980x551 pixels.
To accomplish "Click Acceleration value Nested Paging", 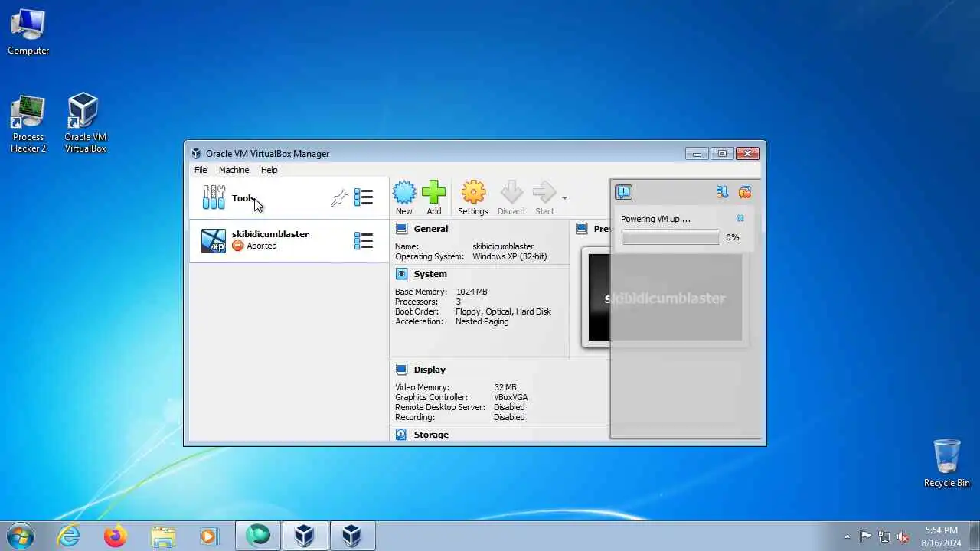I will (x=482, y=321).
